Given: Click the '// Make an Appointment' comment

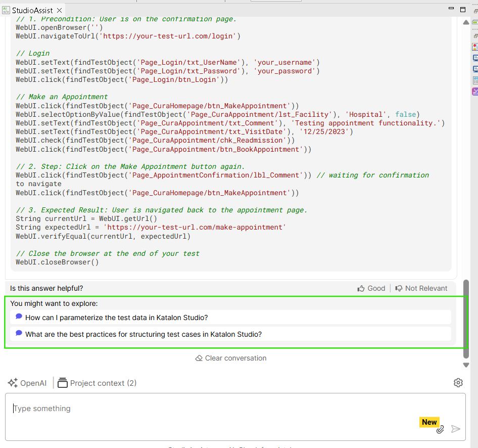Looking at the screenshot, I should (x=62, y=97).
